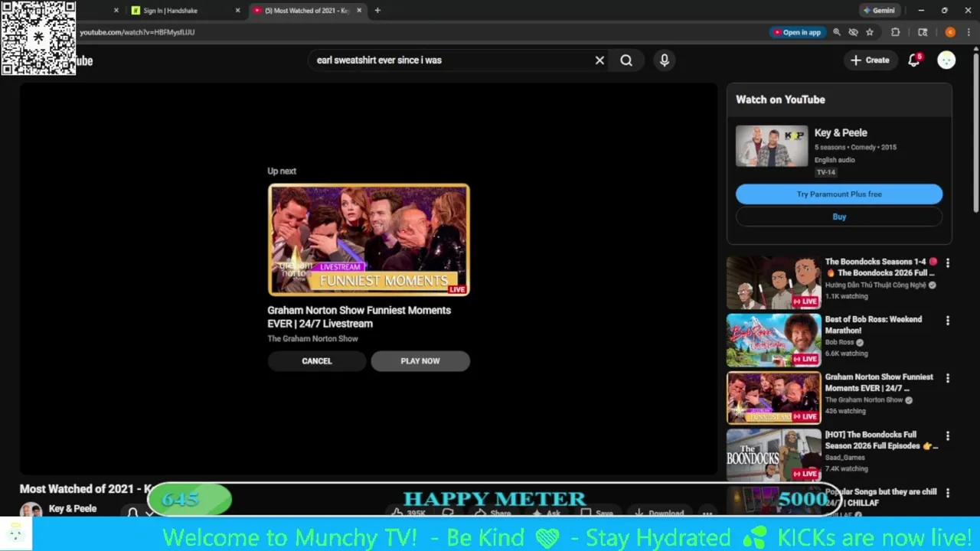Click the Key & Peele show thumbnail
Viewport: 980px width, 551px height.
[772, 146]
